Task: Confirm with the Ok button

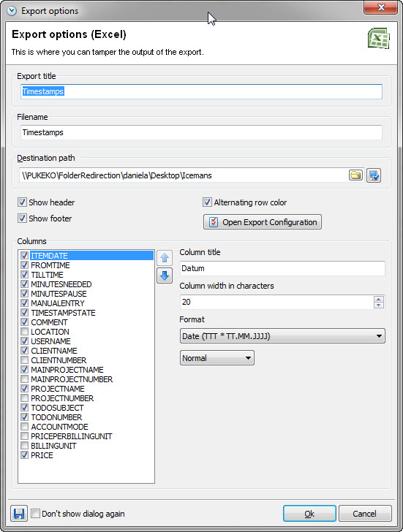Action: [x=309, y=513]
